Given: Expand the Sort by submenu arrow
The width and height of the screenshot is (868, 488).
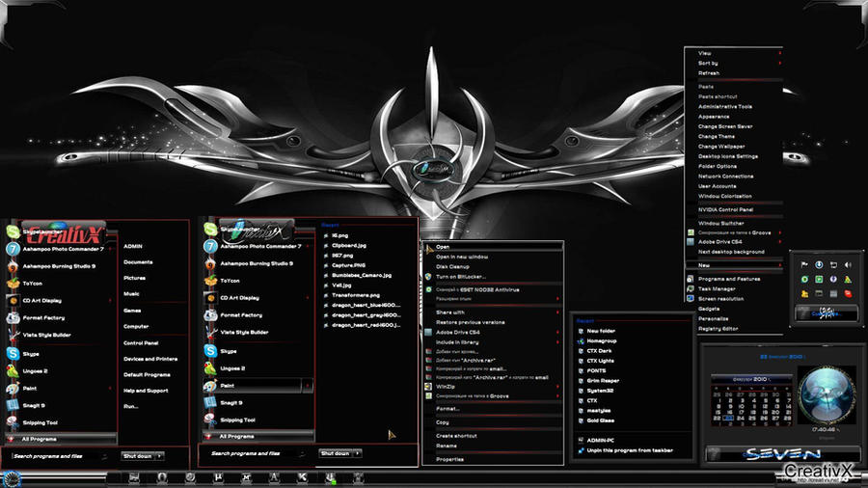Looking at the screenshot, I should (x=780, y=63).
